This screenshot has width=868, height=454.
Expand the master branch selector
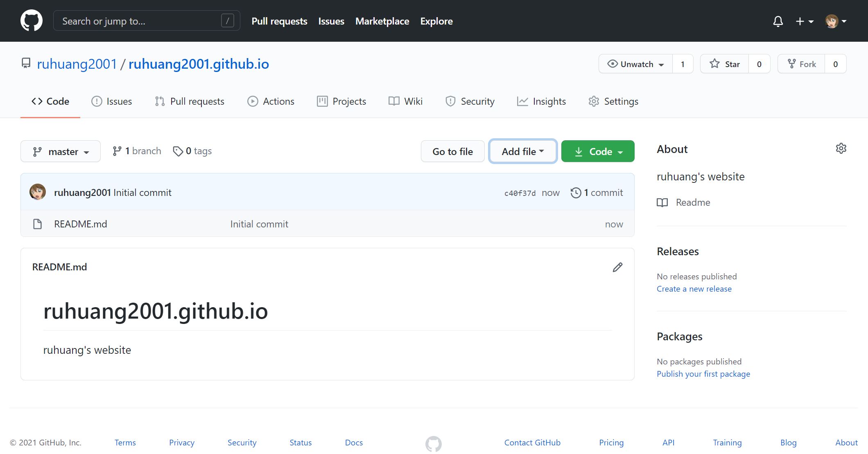point(61,151)
